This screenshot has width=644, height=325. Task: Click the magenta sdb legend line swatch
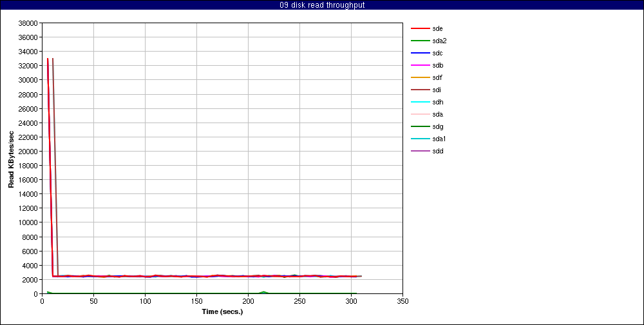coord(420,65)
